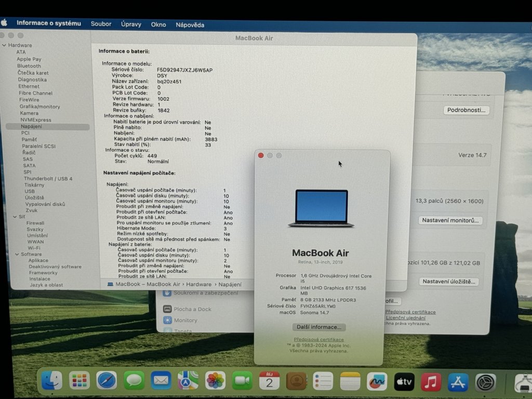532x399 pixels.
Task: Open the Music app in the Dock
Action: click(x=431, y=382)
